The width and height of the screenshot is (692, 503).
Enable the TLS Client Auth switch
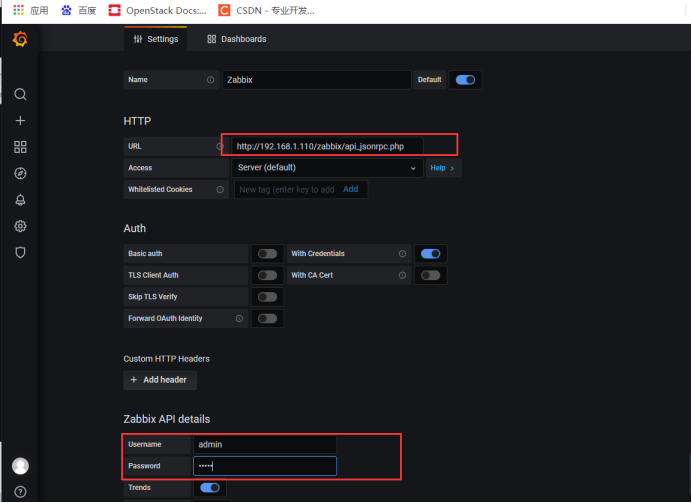(267, 275)
